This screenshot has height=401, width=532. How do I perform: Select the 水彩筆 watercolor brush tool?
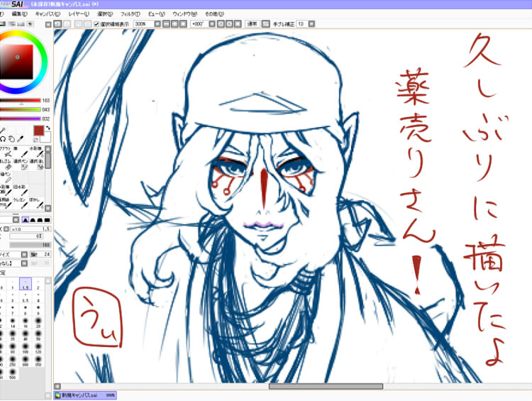pos(37,152)
